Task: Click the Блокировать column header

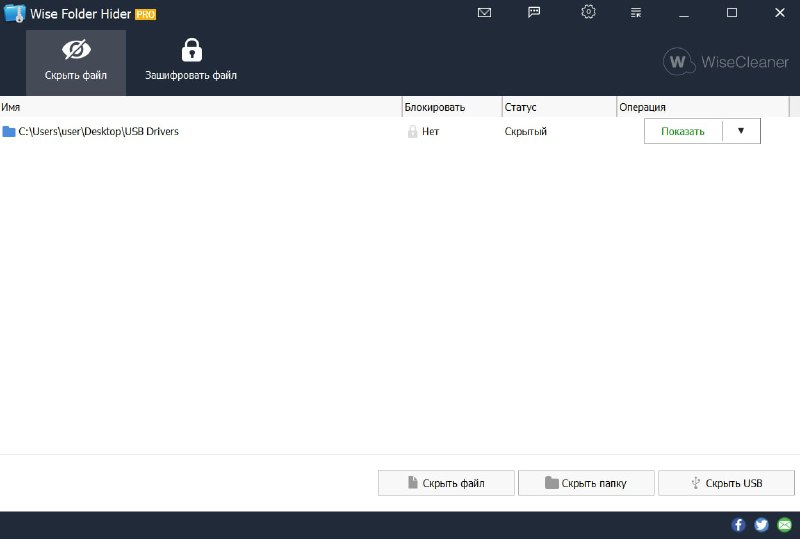Action: click(452, 107)
